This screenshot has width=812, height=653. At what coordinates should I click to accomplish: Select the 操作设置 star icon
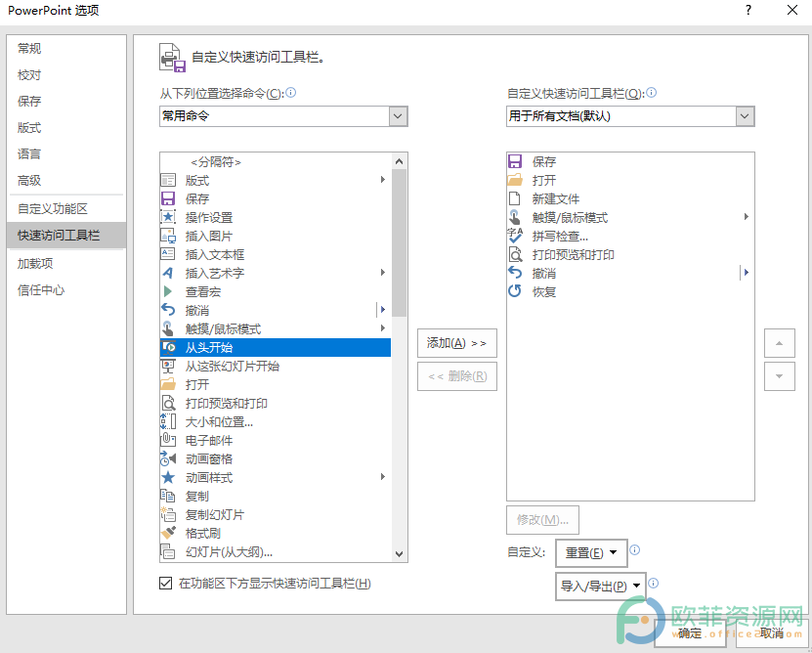point(168,217)
